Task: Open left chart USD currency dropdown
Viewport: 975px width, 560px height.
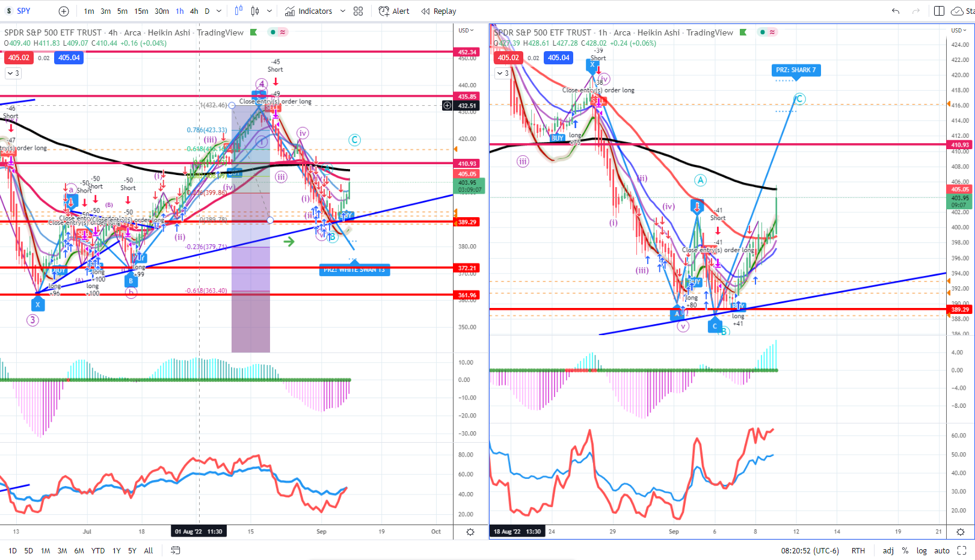Action: click(466, 30)
